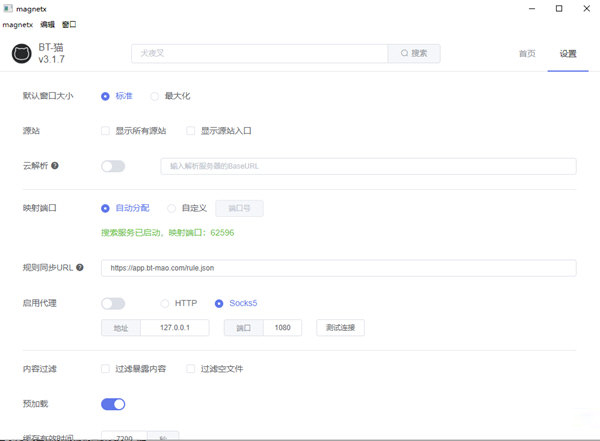Choose the 自定义 port mapping radio
The image size is (600, 441).
point(172,208)
